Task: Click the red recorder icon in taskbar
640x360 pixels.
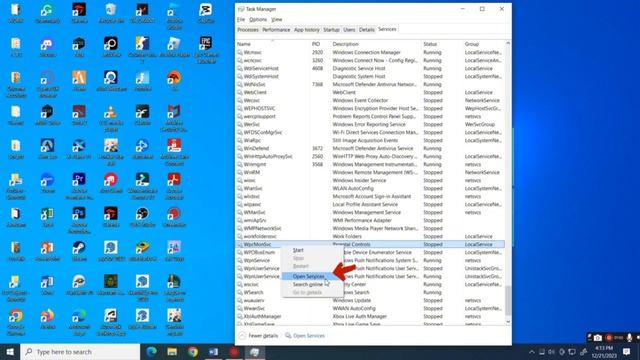Action: [234, 352]
